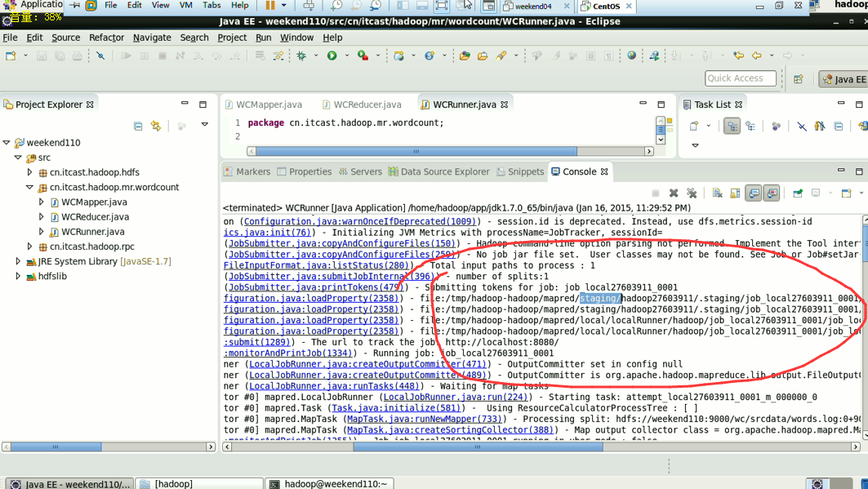Viewport: 868px width, 489px height.
Task: Click Skip All Breakpoints icon
Action: pyautogui.click(x=100, y=56)
